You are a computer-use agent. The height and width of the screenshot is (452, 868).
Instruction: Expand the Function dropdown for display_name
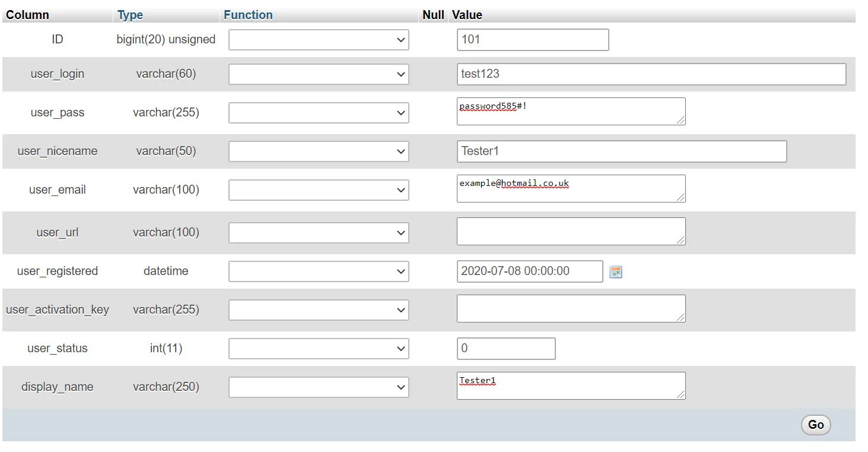click(x=319, y=387)
